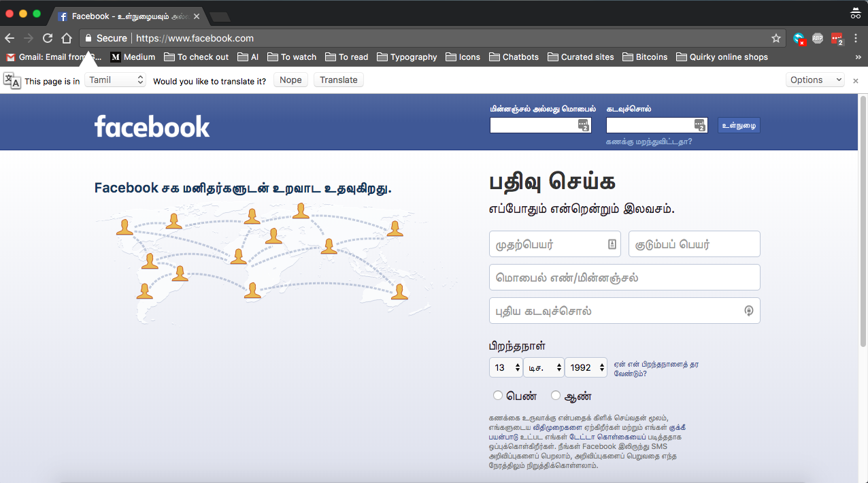Open the Bitcoins bookmark folder
This screenshot has width=868, height=483.
click(x=645, y=57)
